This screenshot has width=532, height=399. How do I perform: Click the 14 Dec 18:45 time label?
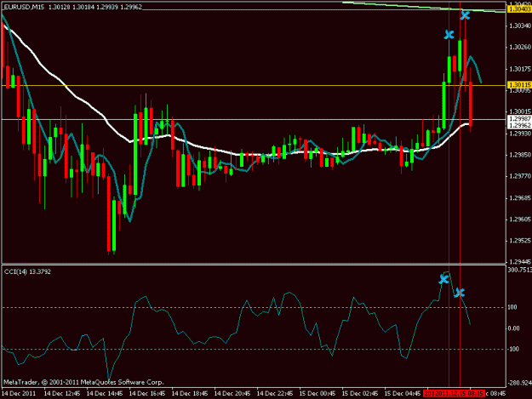click(x=190, y=394)
